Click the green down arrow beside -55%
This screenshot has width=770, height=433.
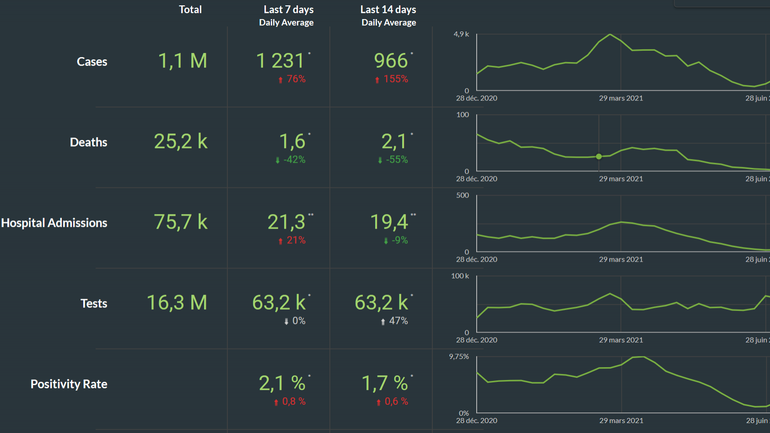(x=380, y=160)
